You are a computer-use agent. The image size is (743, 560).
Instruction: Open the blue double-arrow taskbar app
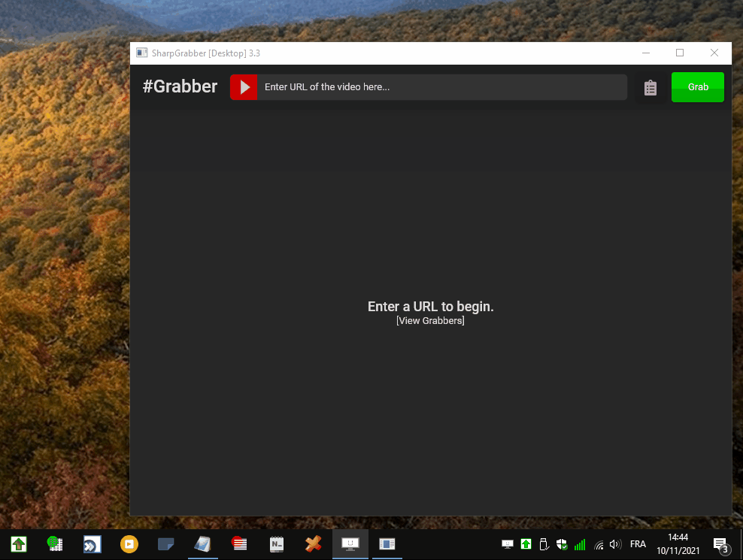(92, 544)
